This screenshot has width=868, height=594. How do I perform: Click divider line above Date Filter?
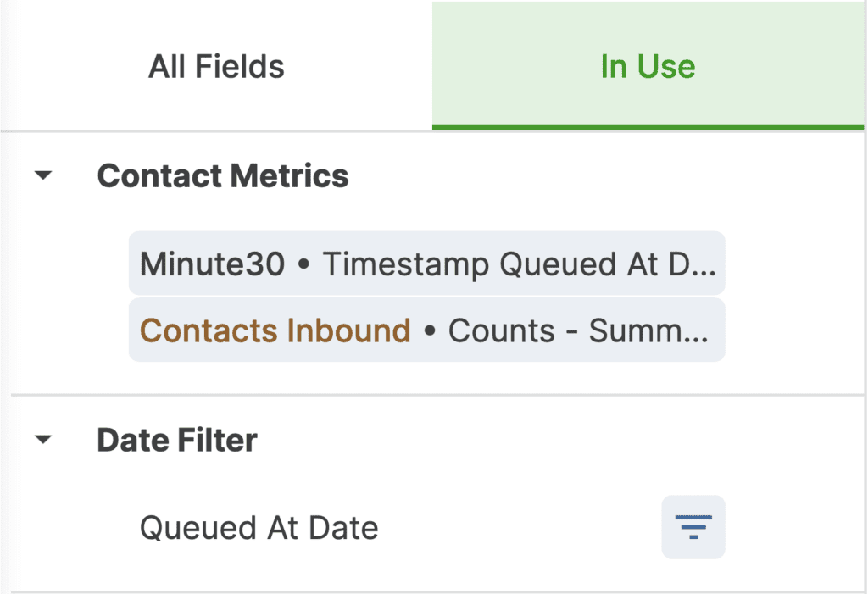click(437, 395)
